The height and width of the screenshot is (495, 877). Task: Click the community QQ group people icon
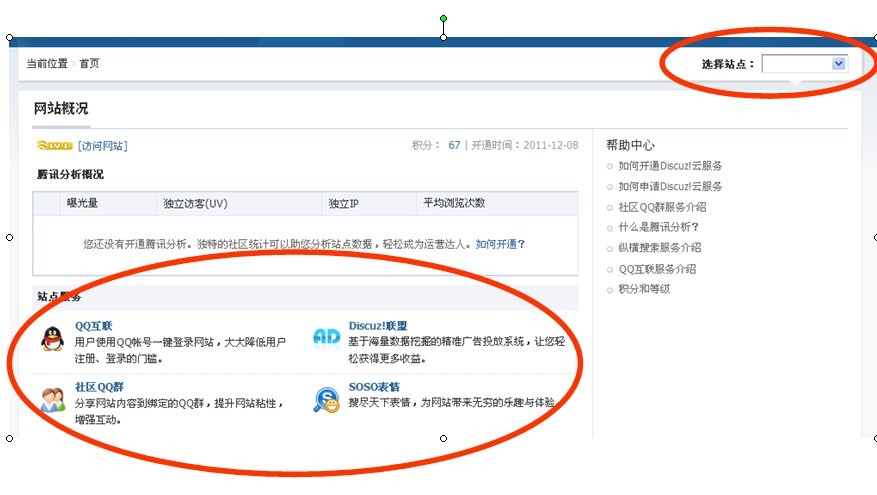pyautogui.click(x=53, y=400)
